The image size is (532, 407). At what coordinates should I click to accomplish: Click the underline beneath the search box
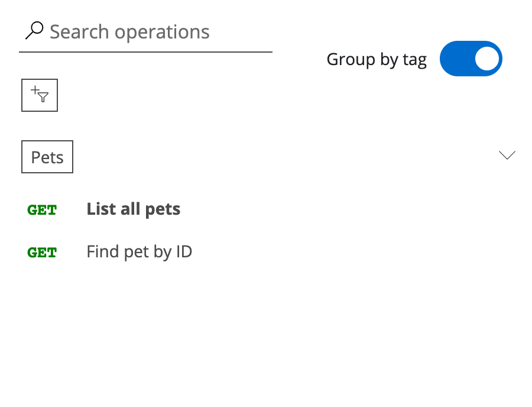tap(146, 52)
